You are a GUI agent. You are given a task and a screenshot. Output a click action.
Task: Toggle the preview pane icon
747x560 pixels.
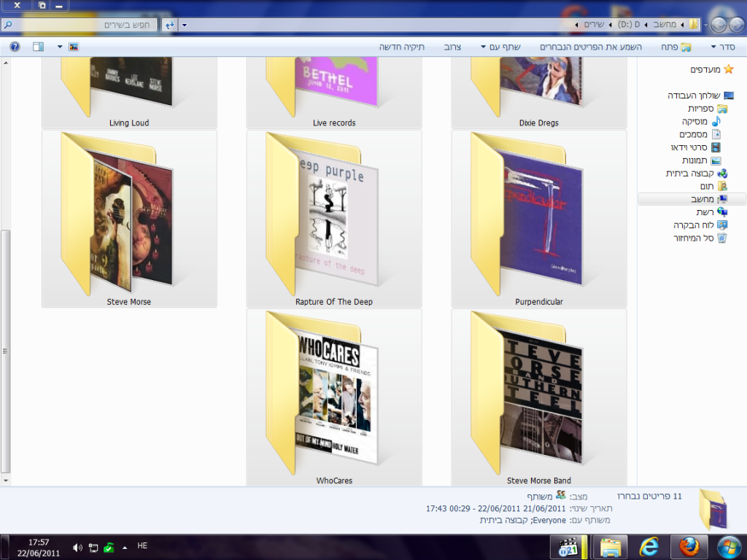point(38,47)
